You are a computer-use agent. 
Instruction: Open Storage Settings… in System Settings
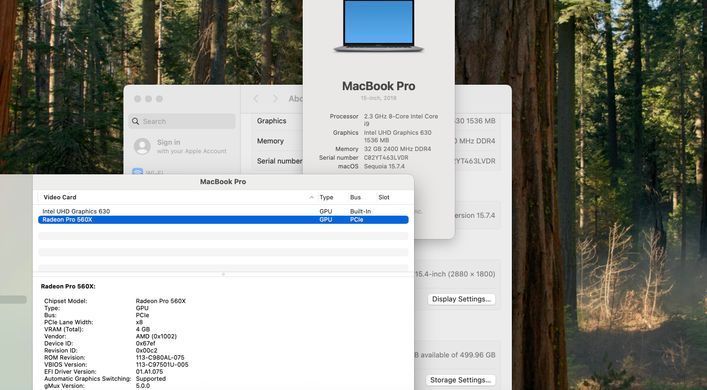tap(460, 380)
